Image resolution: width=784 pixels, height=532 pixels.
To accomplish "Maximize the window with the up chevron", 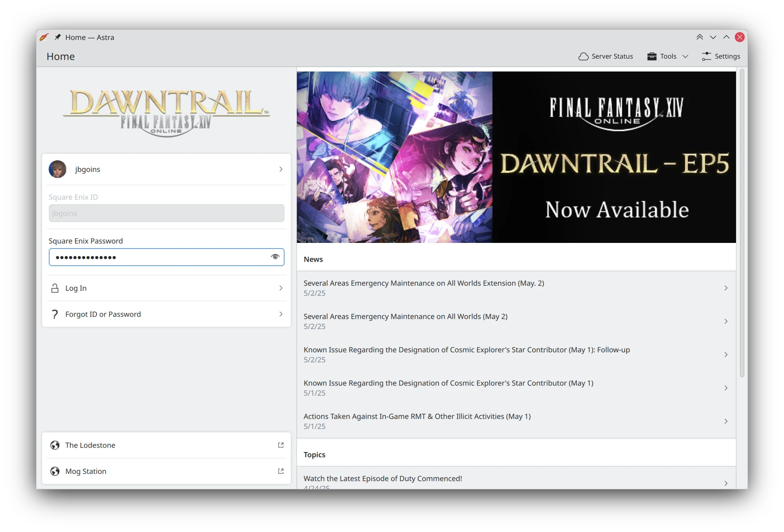I will click(726, 37).
